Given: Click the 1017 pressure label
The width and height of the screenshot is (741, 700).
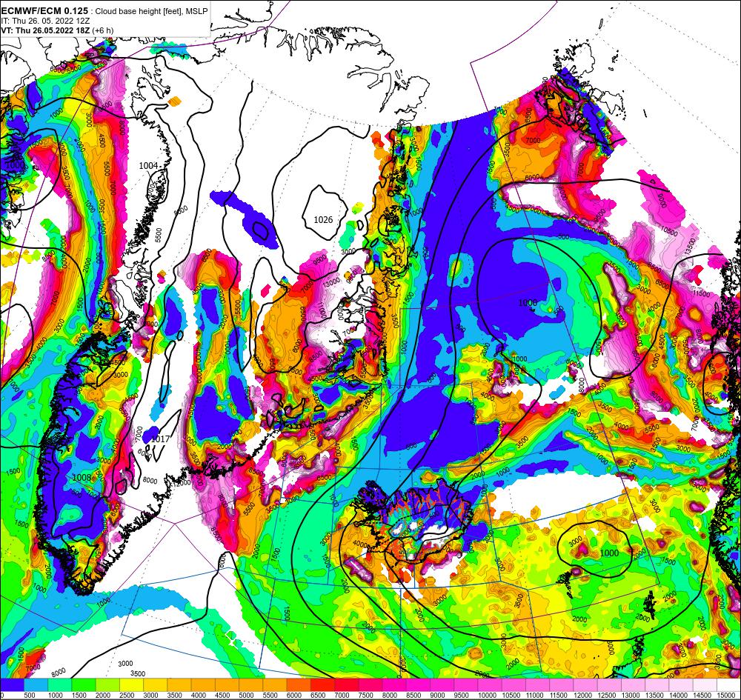Looking at the screenshot, I should [160, 439].
